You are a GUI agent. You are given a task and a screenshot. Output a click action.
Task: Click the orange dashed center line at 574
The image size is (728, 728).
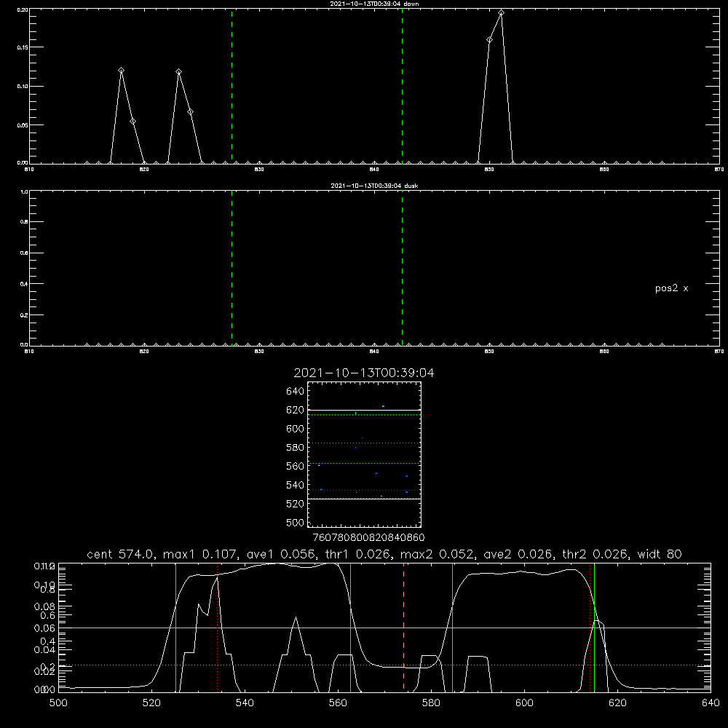tap(403, 627)
